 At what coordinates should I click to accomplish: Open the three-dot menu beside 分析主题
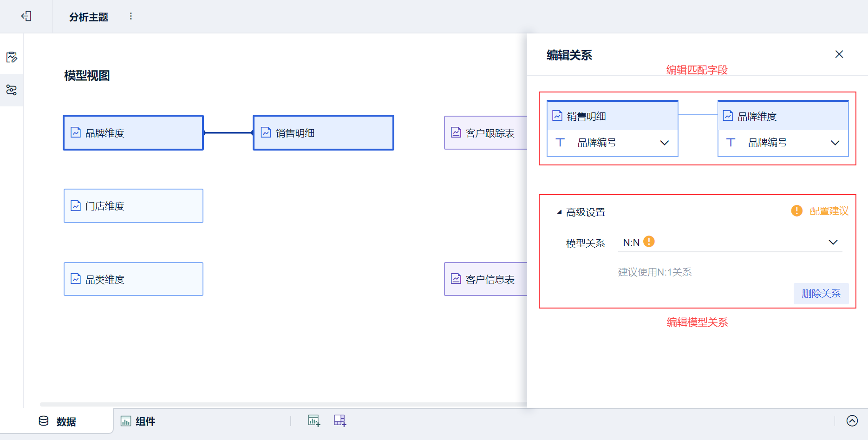131,16
